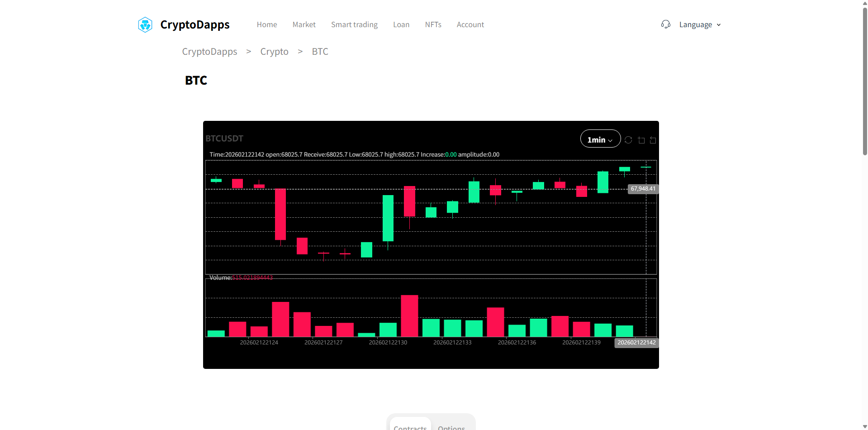
Task: Click the CryptoDapps breadcrumb link
Action: coord(209,52)
